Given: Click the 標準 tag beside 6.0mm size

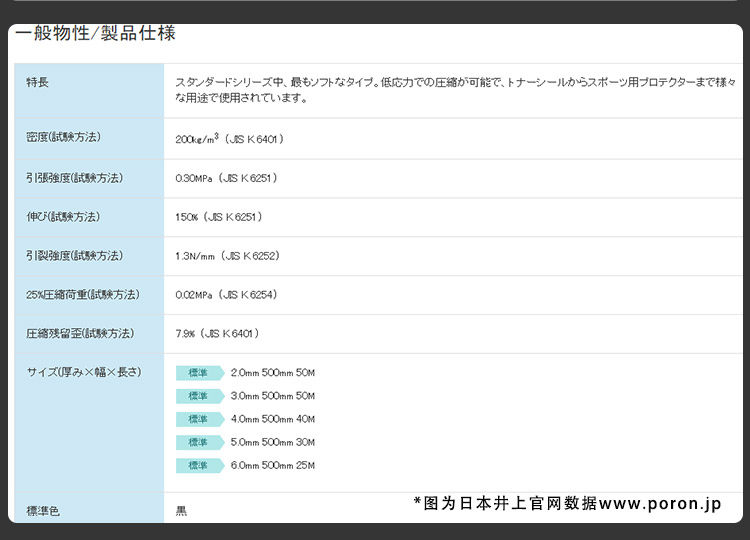Looking at the screenshot, I should click(200, 465).
